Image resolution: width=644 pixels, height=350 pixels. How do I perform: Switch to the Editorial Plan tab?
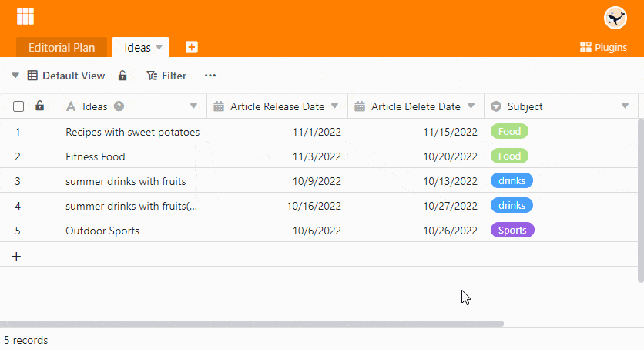coord(62,47)
